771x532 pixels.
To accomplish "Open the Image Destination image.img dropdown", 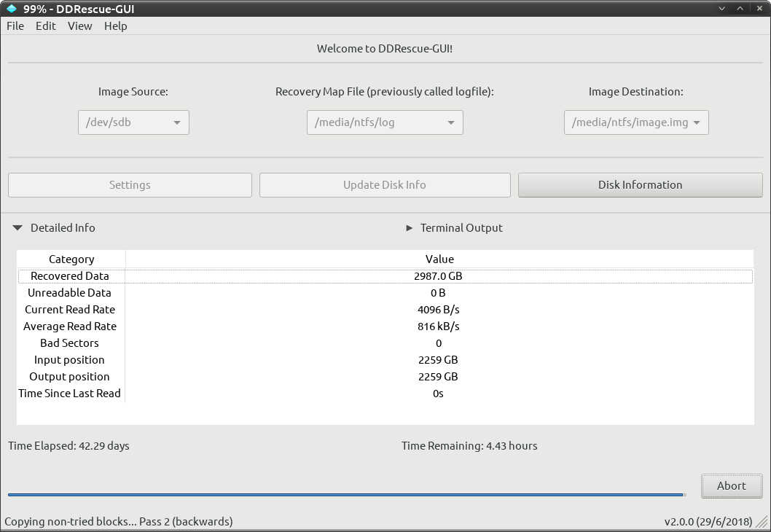I will click(x=636, y=122).
